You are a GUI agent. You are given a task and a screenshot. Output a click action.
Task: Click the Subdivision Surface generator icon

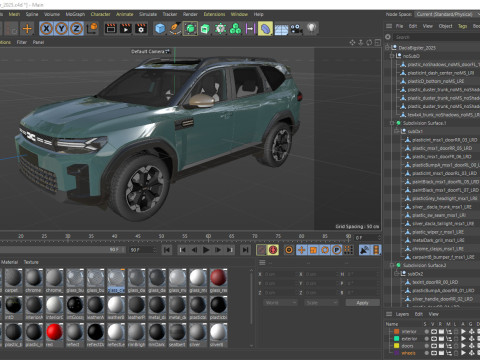pyautogui.click(x=190, y=29)
